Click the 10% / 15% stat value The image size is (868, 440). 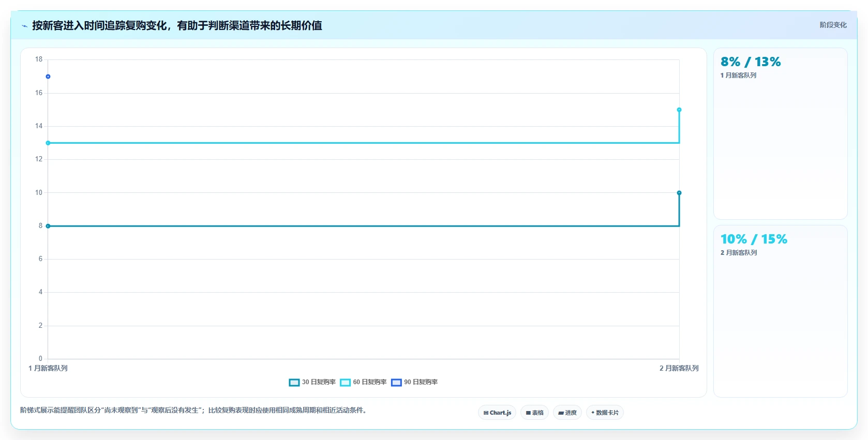pos(754,239)
